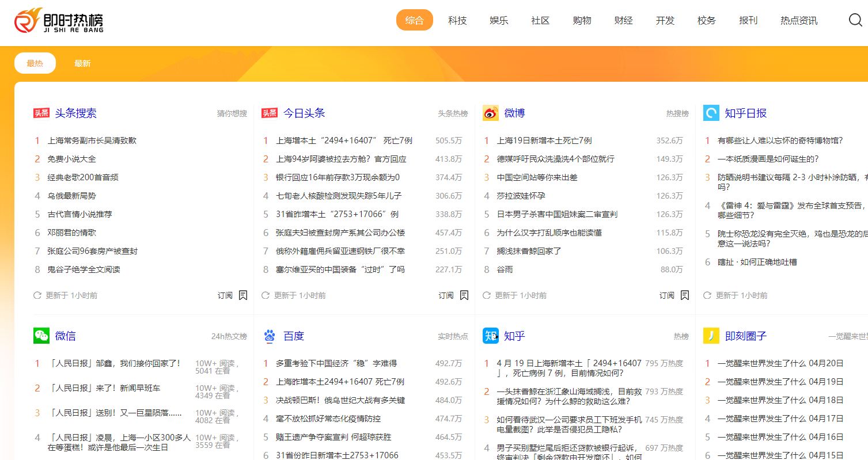The height and width of the screenshot is (460, 868).
Task: Open the 校务 navigation tab
Action: (706, 20)
